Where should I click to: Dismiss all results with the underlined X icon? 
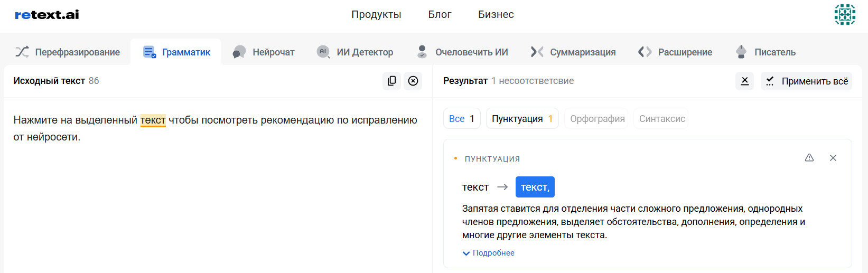click(744, 81)
